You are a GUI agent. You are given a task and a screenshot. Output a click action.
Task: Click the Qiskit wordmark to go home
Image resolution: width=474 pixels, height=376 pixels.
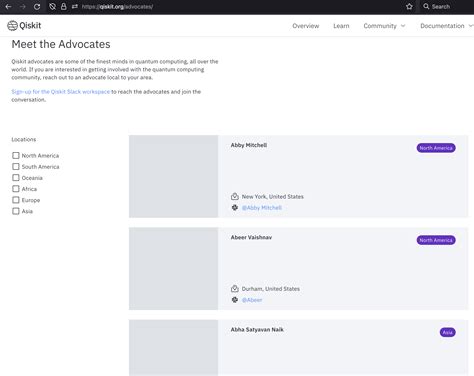click(x=30, y=26)
